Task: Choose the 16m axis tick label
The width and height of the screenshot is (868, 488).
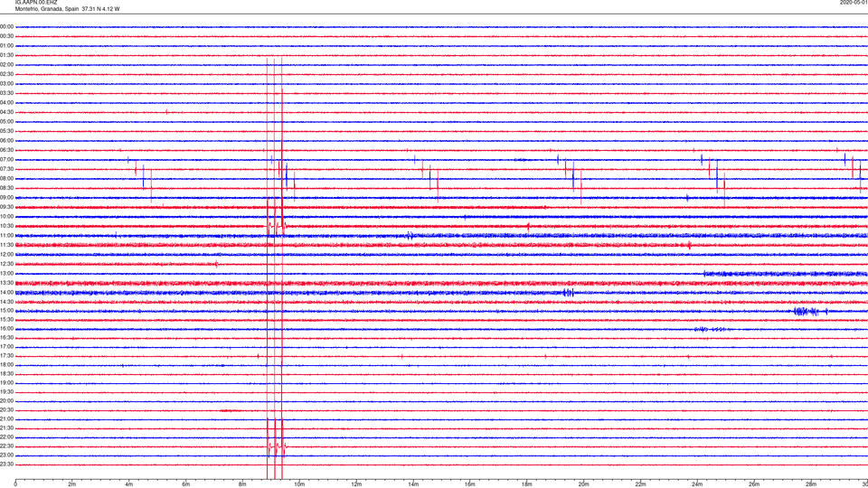Action: point(470,484)
